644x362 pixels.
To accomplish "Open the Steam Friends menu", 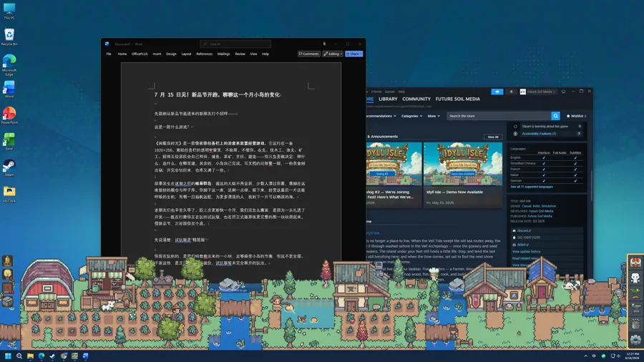I will (376, 92).
